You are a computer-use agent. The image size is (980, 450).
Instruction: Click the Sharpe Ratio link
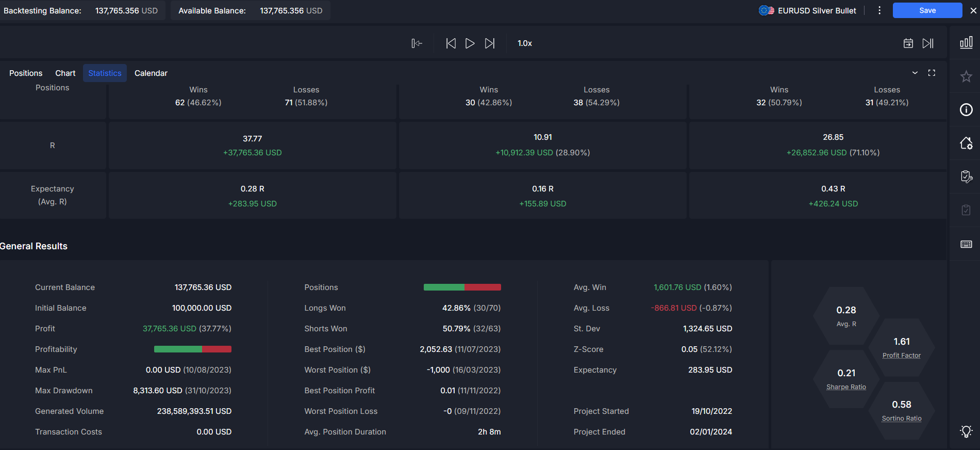pos(846,387)
